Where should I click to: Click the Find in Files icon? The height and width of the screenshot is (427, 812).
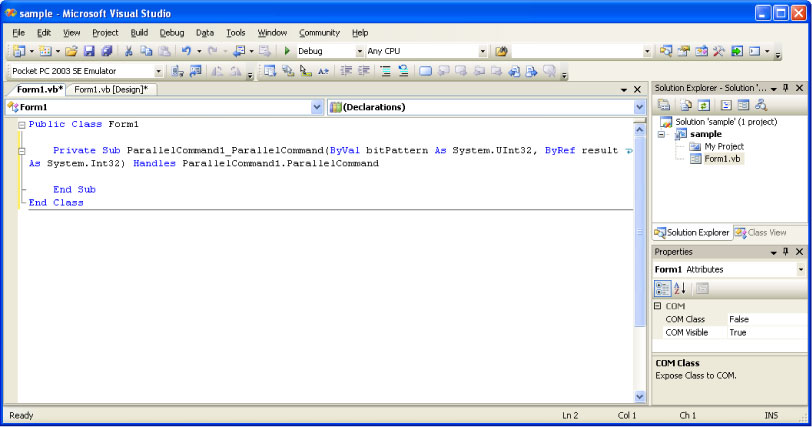click(501, 51)
